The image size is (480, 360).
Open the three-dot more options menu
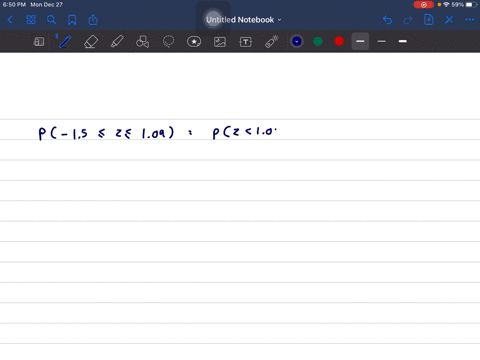click(x=470, y=20)
